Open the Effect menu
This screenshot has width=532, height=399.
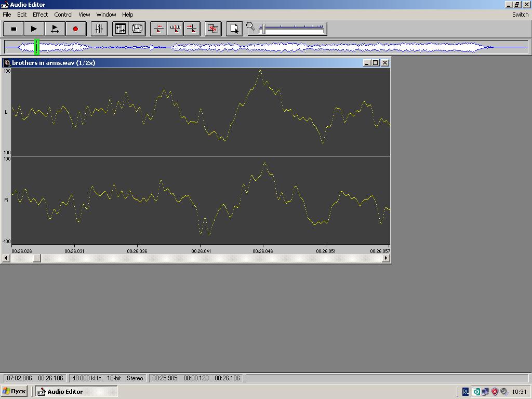click(40, 15)
